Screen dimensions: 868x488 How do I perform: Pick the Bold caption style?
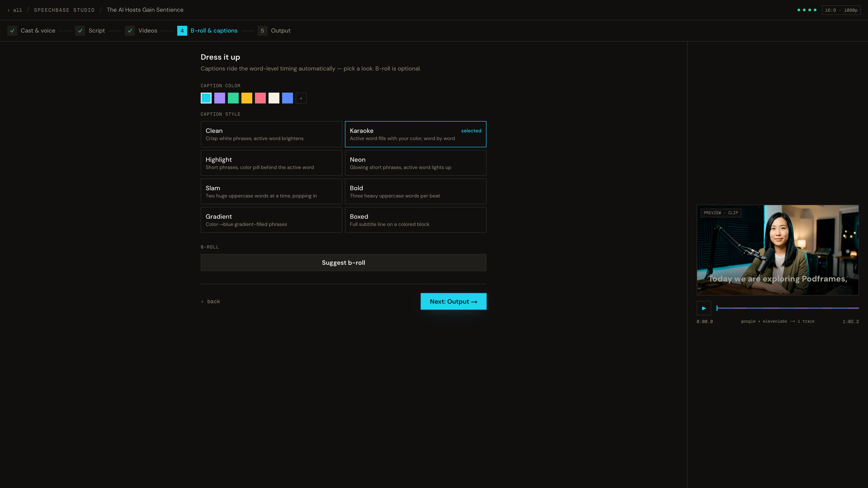(415, 191)
